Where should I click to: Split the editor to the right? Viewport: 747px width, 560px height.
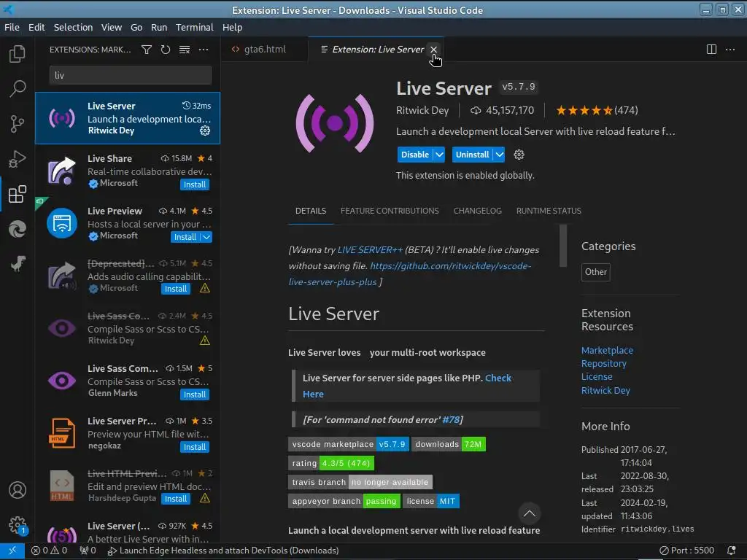[711, 50]
